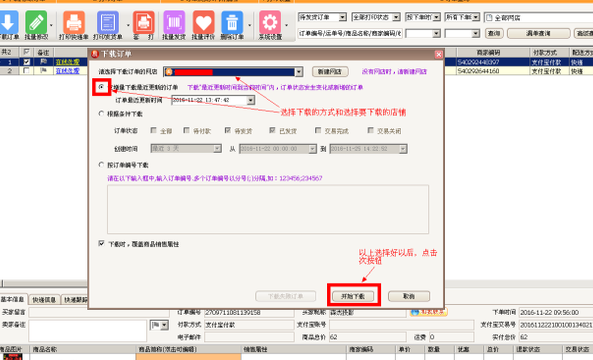Open the order last update time dropdown
Viewport: 593px width, 360px height.
[x=251, y=100]
